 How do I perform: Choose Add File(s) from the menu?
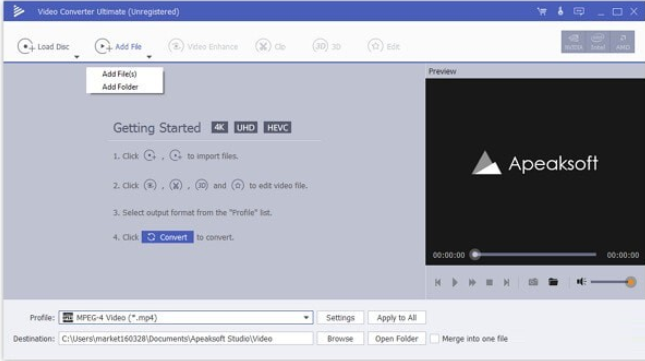[119, 74]
